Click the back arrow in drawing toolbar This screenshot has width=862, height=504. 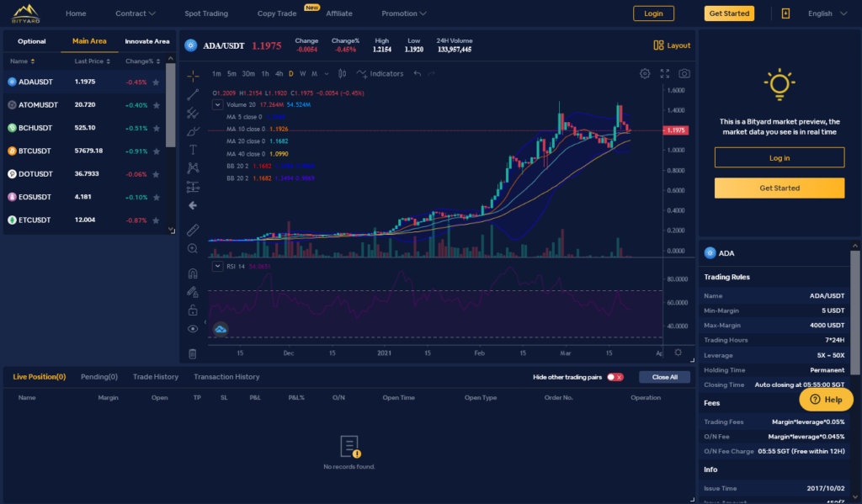[193, 205]
